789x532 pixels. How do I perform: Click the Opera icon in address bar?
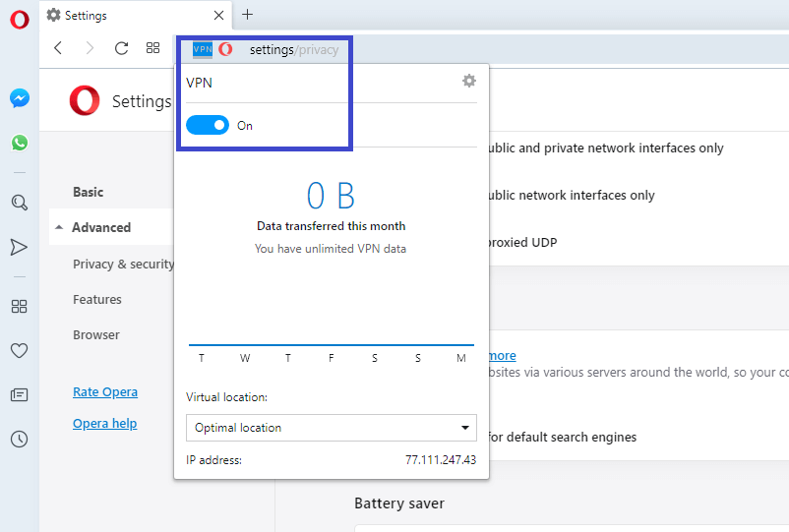coord(225,49)
